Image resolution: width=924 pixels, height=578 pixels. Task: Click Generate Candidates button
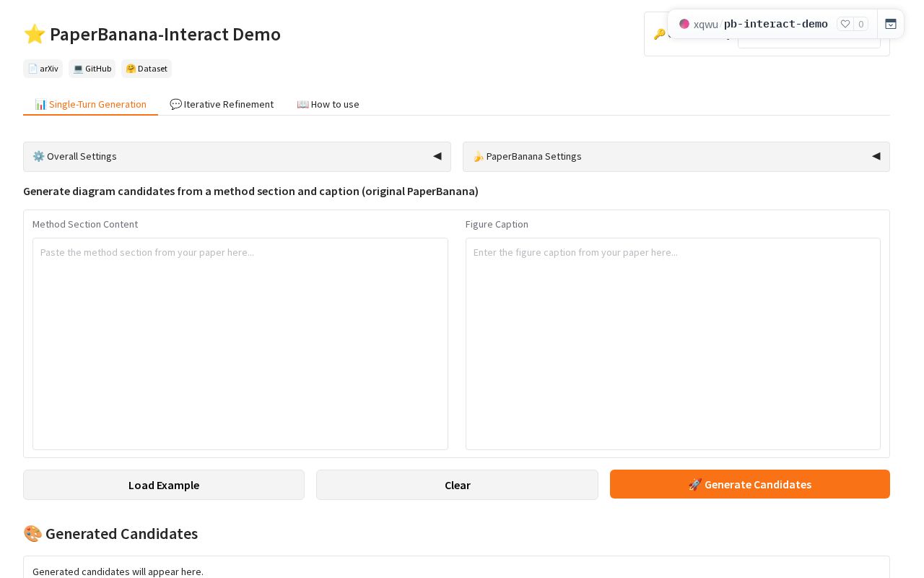[x=750, y=484]
